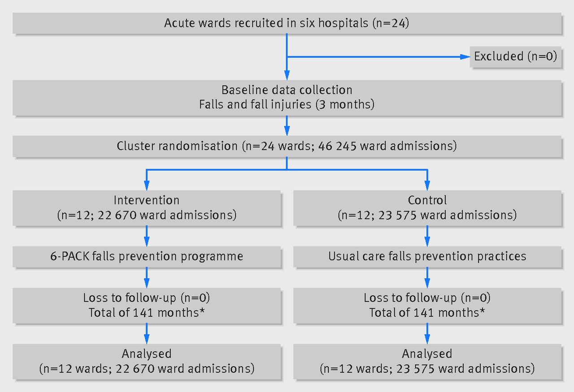Click arrowhead entering Usual care box
Viewport: 574px width, 392px height.
427,241
